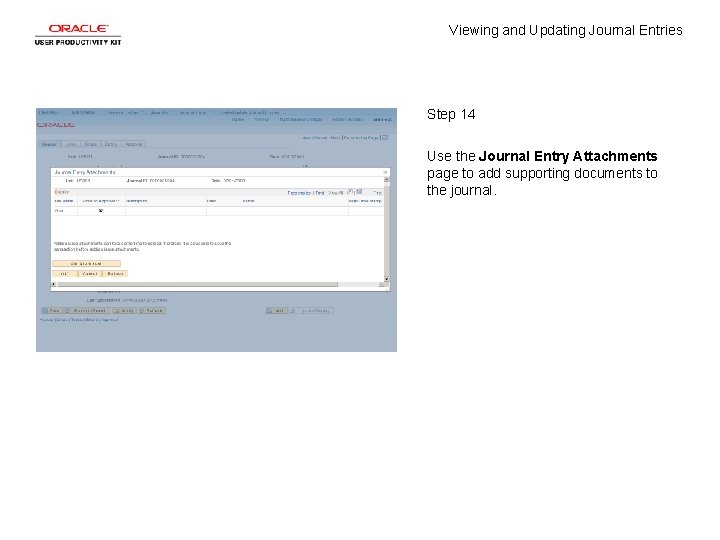720x540 pixels.
Task: Open the Header tab
Action: [x=49, y=144]
